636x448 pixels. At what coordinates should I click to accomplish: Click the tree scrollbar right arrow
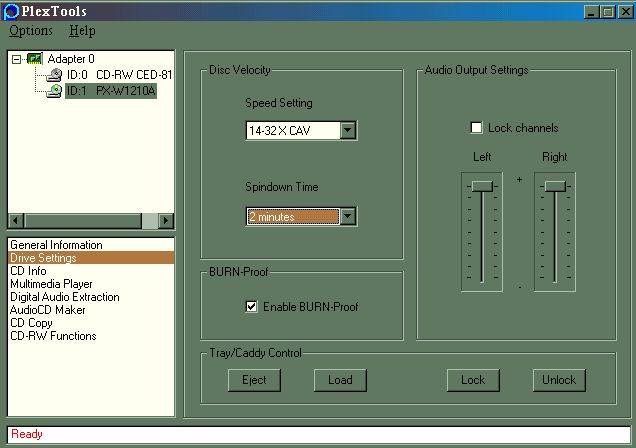pos(165,221)
